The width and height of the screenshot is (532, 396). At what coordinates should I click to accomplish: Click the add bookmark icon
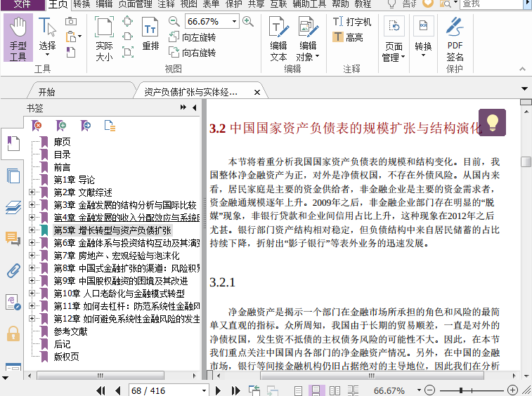(61, 126)
